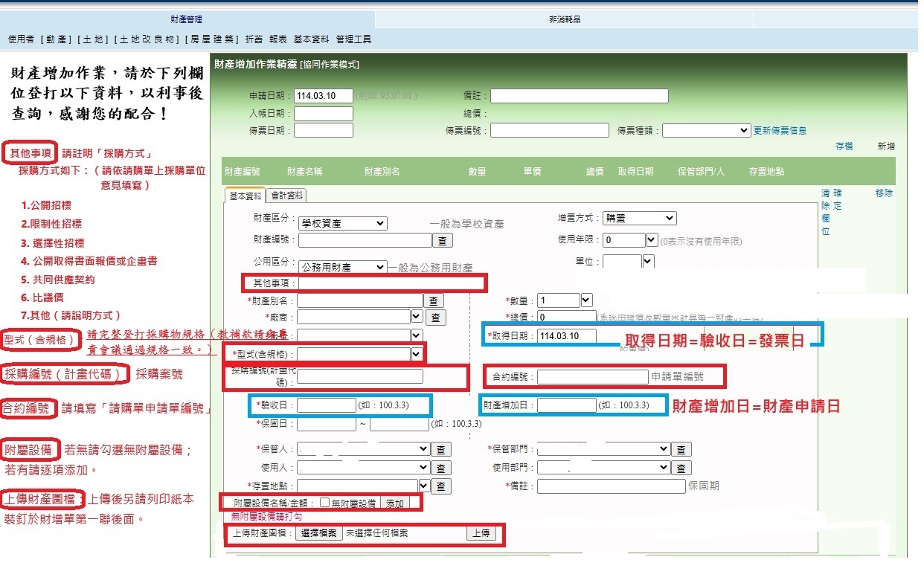Click the 驗收日 date field
Image resolution: width=924 pixels, height=586 pixels.
(327, 405)
